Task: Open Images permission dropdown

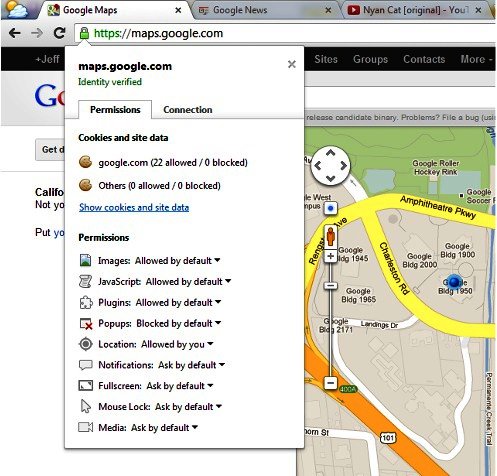Action: pos(217,260)
